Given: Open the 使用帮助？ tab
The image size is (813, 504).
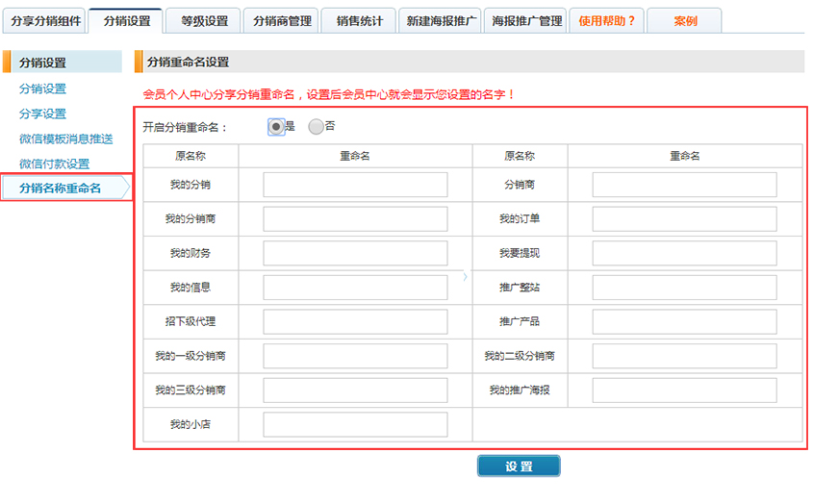Looking at the screenshot, I should 607,21.
